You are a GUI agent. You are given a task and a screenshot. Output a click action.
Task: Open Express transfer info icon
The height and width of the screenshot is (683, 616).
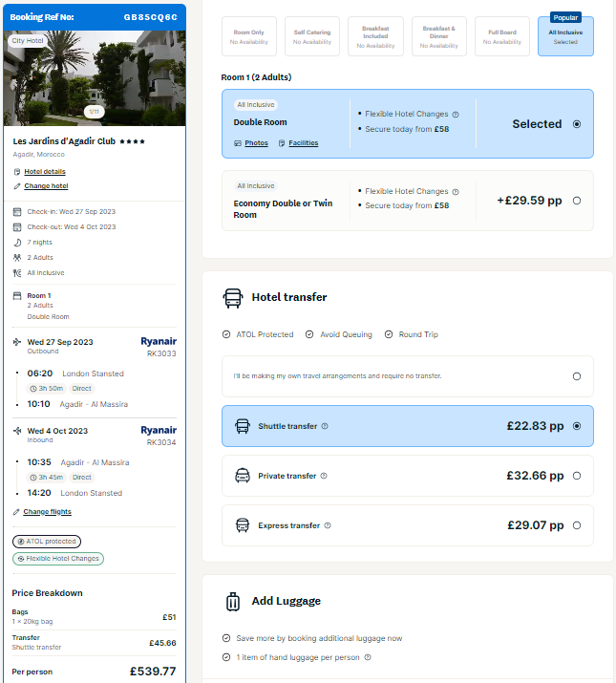(x=328, y=525)
